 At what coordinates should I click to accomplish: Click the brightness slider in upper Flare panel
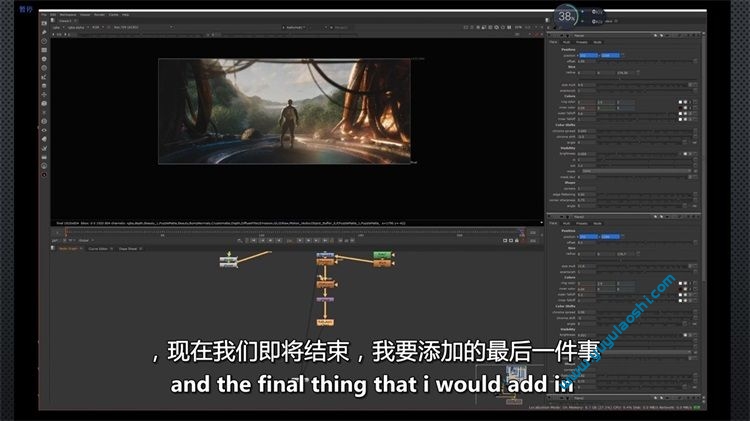(638, 154)
